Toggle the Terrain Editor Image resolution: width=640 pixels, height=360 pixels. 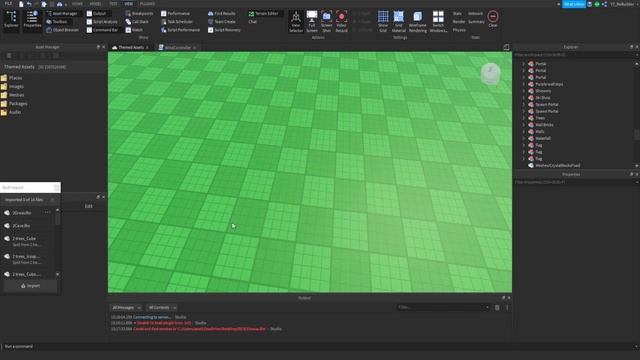coord(263,13)
